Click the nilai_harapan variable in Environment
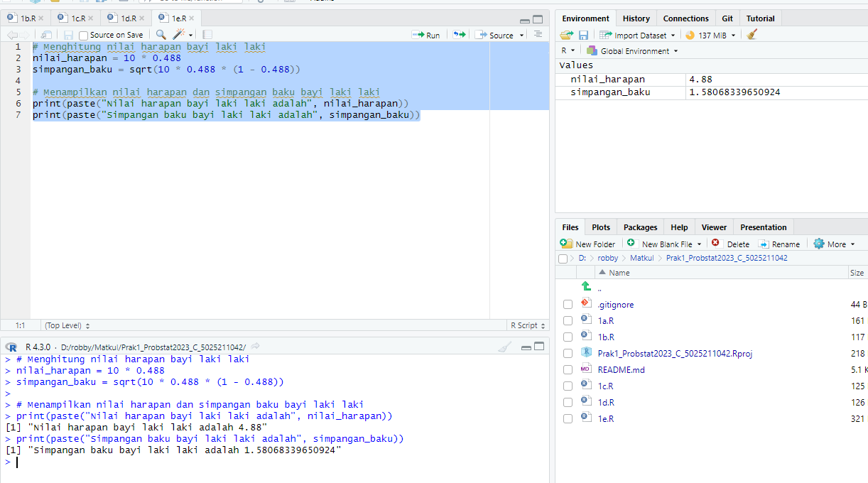 pyautogui.click(x=607, y=80)
